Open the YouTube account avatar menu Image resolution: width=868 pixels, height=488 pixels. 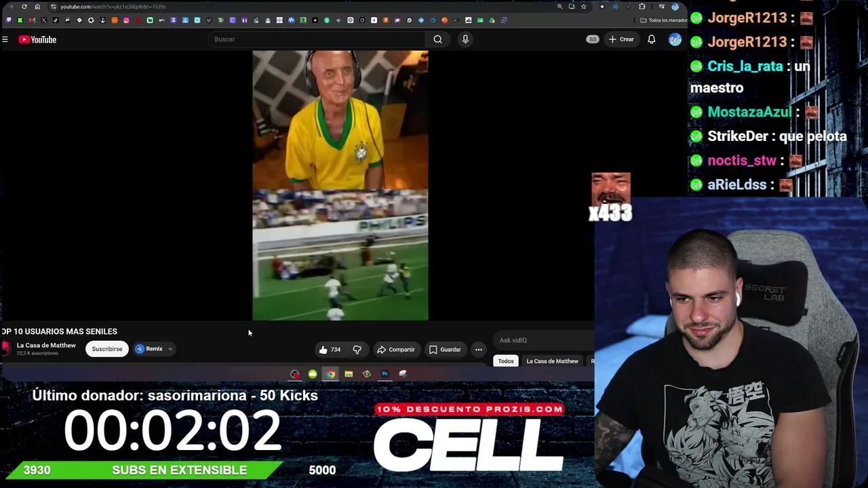[675, 39]
